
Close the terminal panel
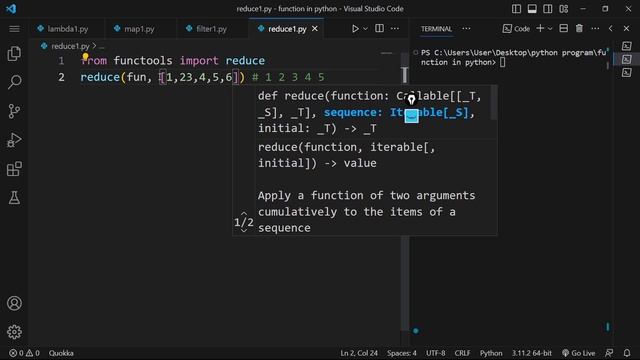tap(626, 29)
